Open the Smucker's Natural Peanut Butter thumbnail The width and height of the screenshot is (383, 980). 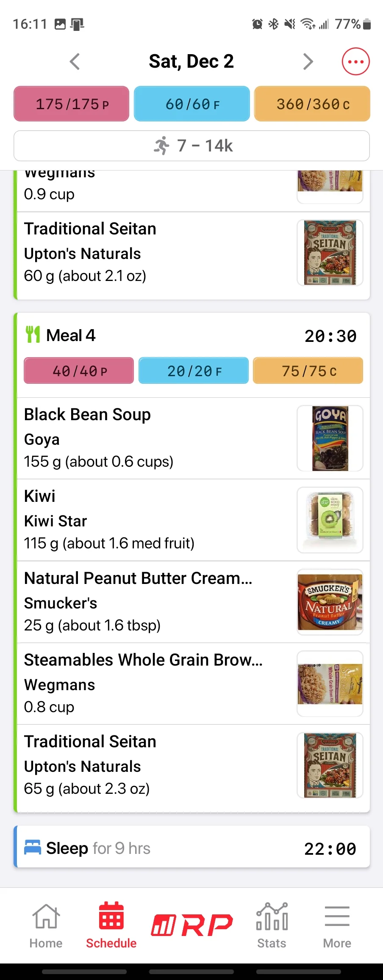coord(330,602)
